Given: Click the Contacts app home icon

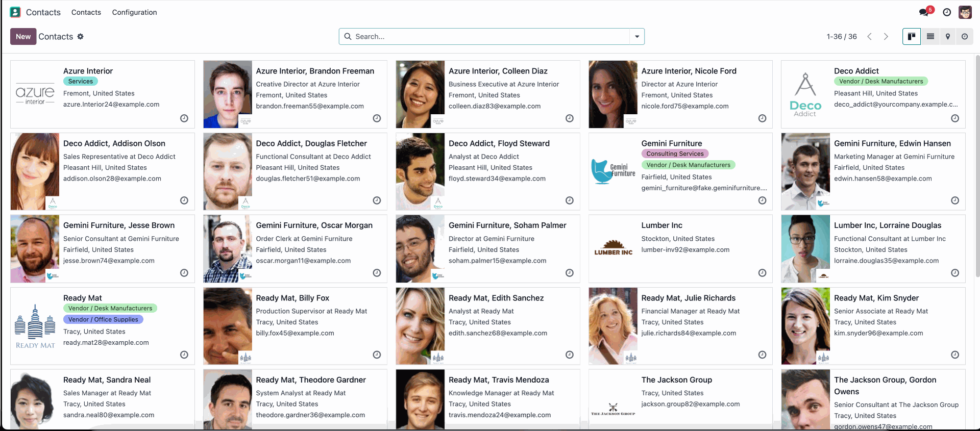Looking at the screenshot, I should coord(15,12).
